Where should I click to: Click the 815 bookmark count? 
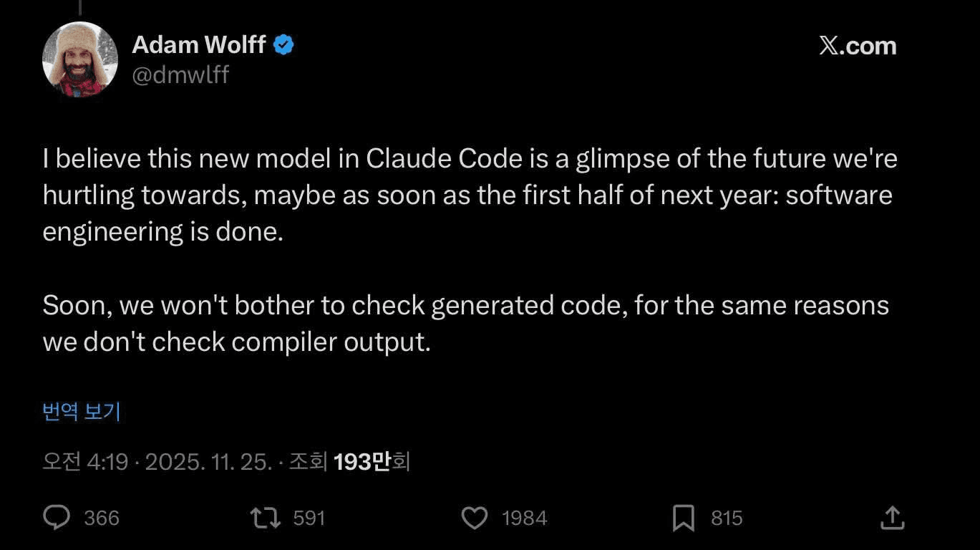point(727,518)
